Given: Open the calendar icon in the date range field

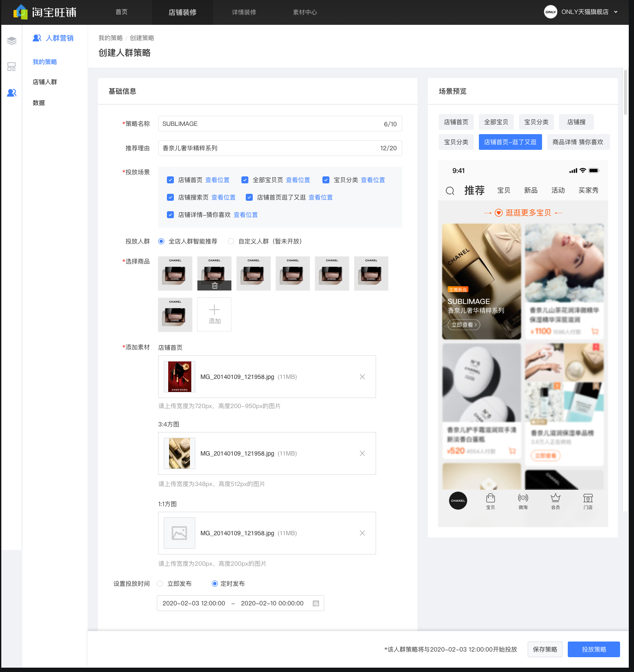Looking at the screenshot, I should pyautogui.click(x=316, y=603).
